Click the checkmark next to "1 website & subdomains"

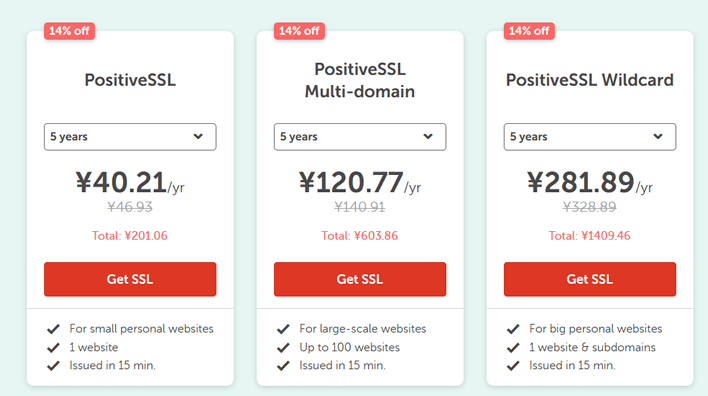[x=513, y=348]
